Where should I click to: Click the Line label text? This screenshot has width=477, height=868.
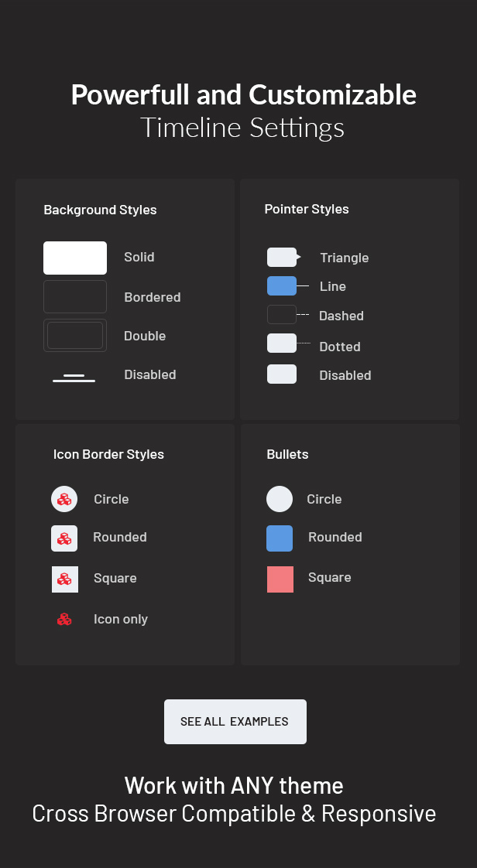[333, 287]
